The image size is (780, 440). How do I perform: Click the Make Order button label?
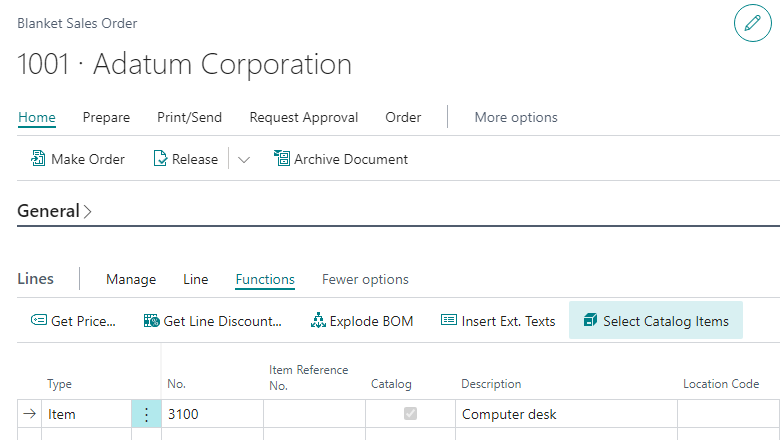88,159
